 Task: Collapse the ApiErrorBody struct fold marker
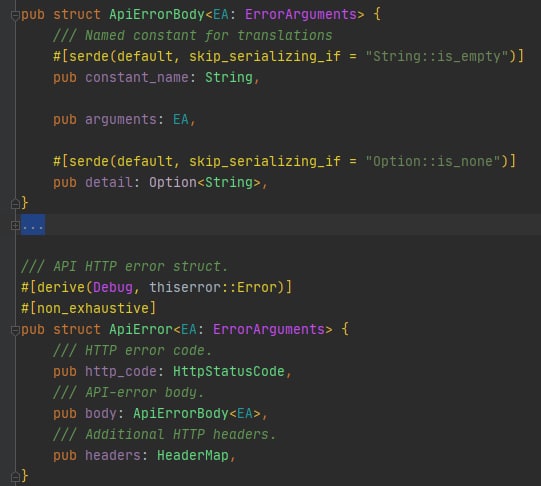(15, 16)
